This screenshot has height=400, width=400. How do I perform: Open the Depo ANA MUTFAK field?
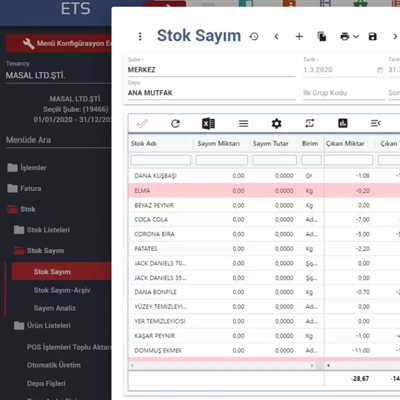click(x=211, y=93)
